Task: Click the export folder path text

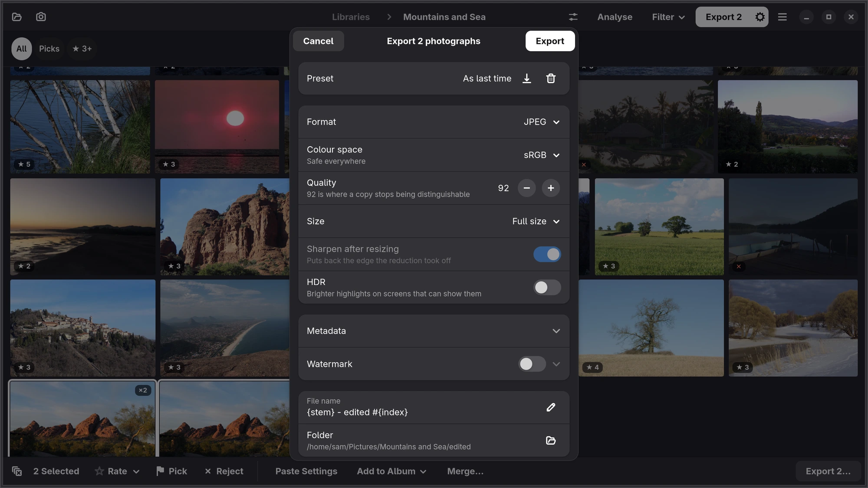Action: tap(388, 447)
